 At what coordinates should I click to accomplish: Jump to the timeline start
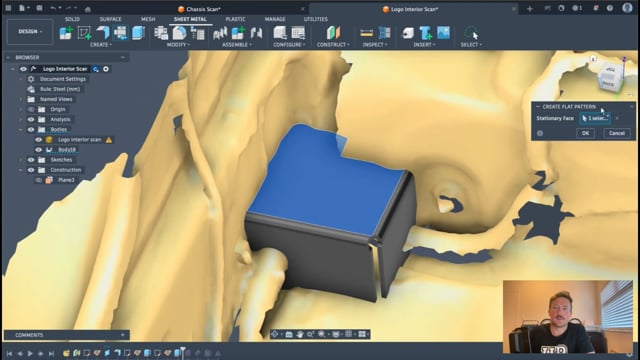coord(9,353)
